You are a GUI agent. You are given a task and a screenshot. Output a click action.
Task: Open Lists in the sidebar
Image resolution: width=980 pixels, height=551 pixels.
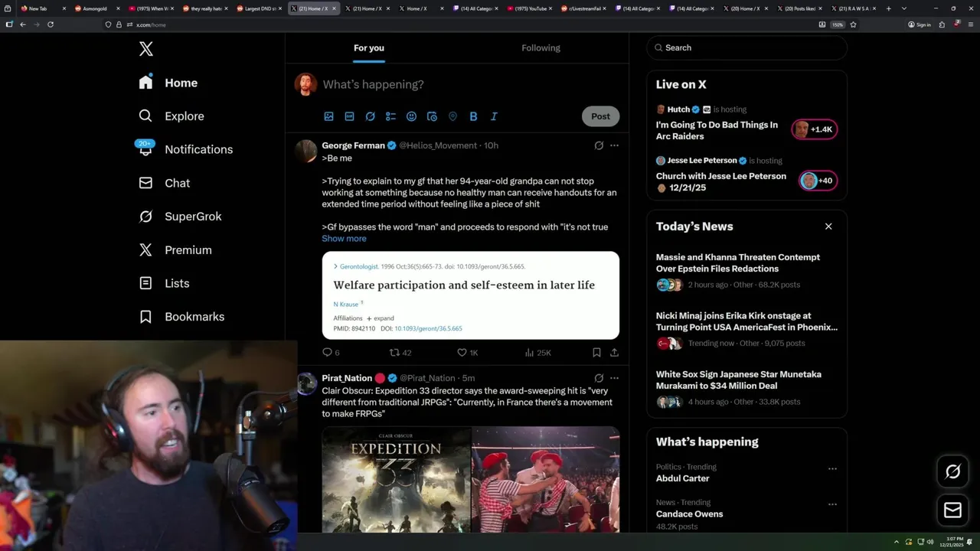coord(165,283)
